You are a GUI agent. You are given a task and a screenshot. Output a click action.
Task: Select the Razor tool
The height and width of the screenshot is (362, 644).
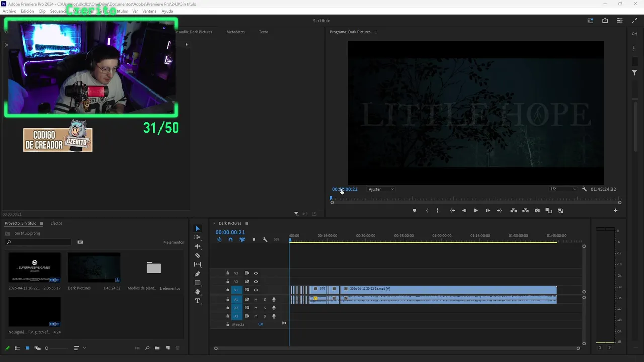[197, 255]
